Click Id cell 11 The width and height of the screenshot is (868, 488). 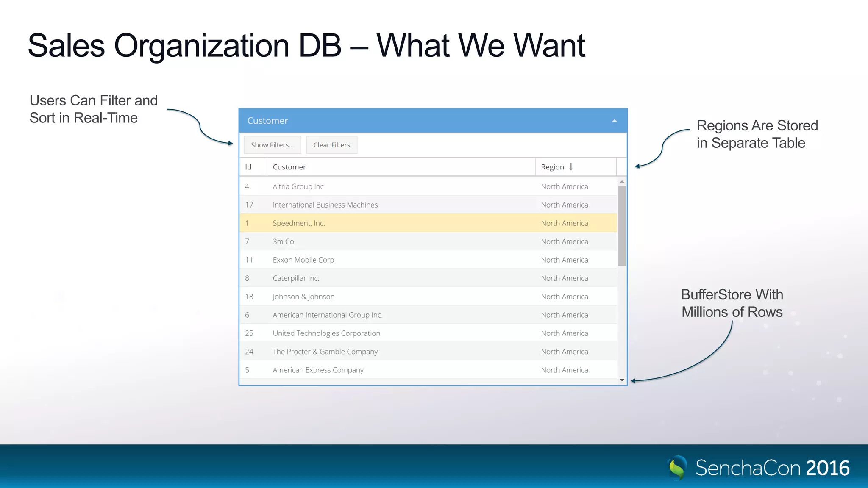click(x=253, y=260)
